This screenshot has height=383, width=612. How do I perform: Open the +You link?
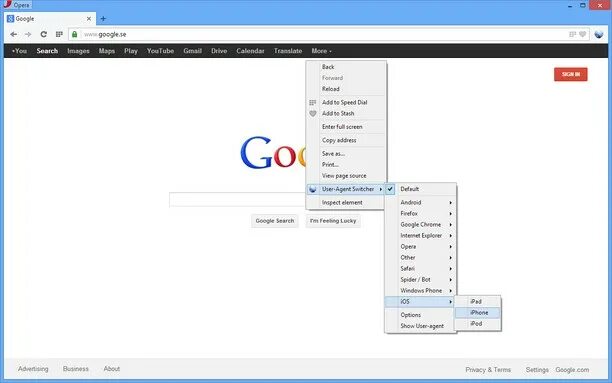click(x=20, y=51)
